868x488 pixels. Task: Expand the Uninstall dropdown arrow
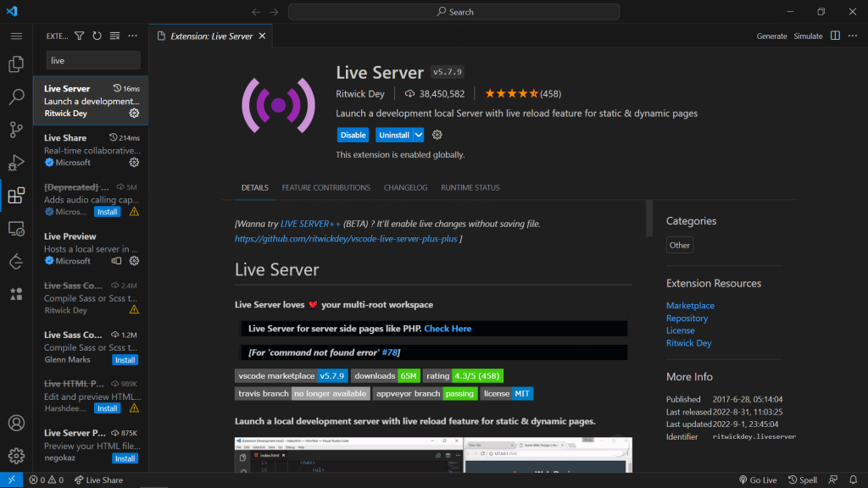(419, 135)
